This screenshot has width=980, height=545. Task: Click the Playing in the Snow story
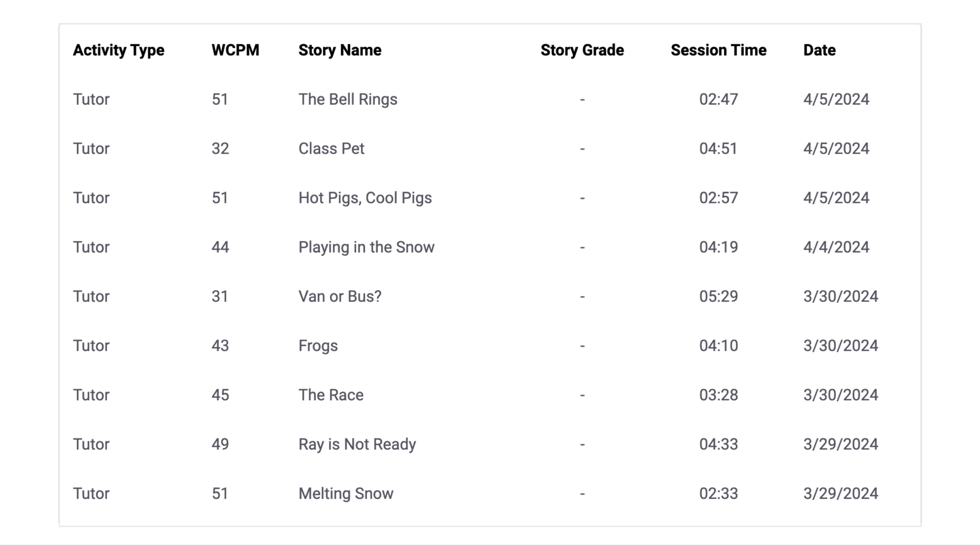click(x=366, y=247)
